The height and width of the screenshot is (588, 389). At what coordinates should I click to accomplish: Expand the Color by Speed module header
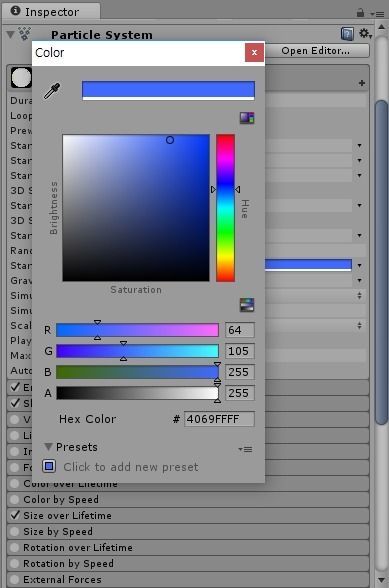(188, 500)
